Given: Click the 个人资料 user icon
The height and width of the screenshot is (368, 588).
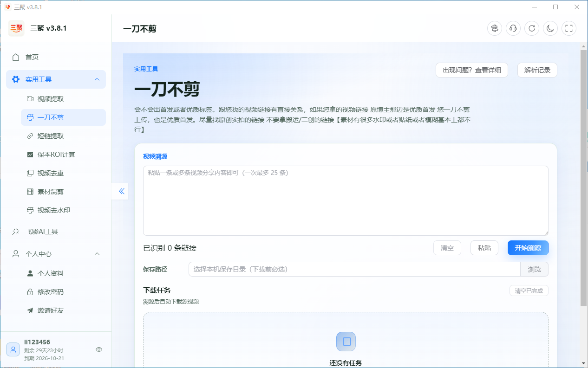Looking at the screenshot, I should click(x=30, y=273).
